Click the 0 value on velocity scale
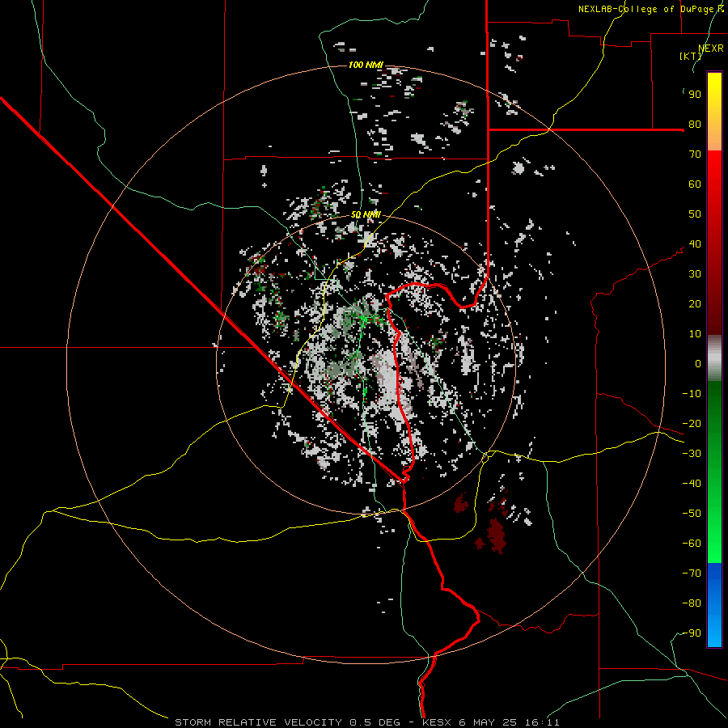 tap(698, 363)
